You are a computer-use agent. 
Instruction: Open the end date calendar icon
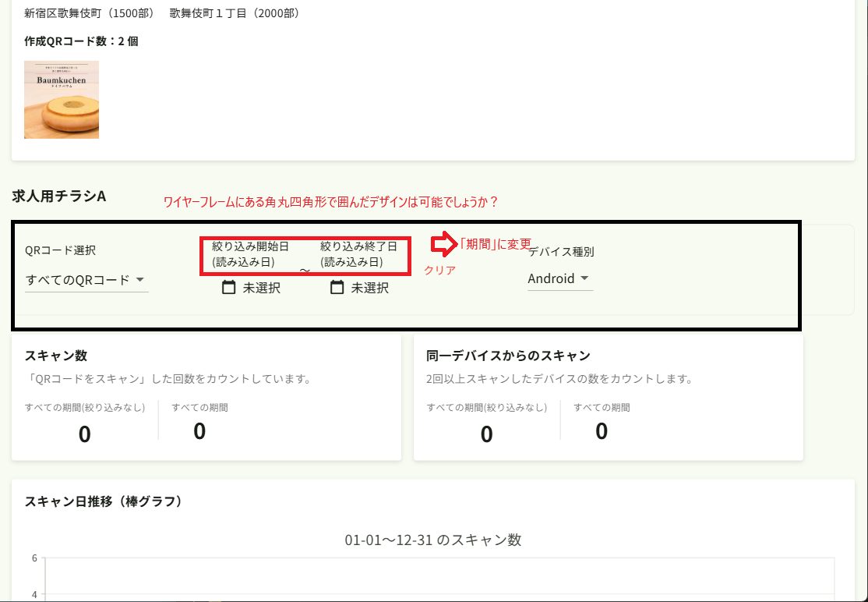tap(337, 288)
